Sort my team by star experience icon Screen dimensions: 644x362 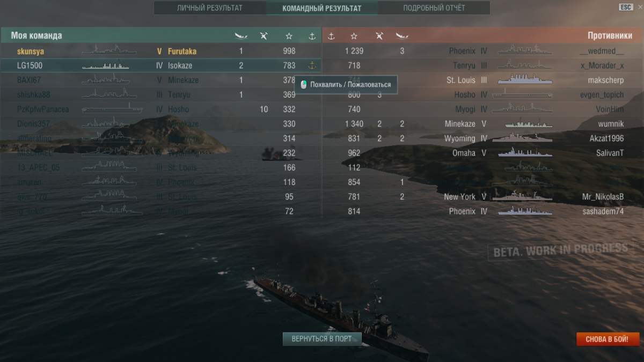(289, 36)
